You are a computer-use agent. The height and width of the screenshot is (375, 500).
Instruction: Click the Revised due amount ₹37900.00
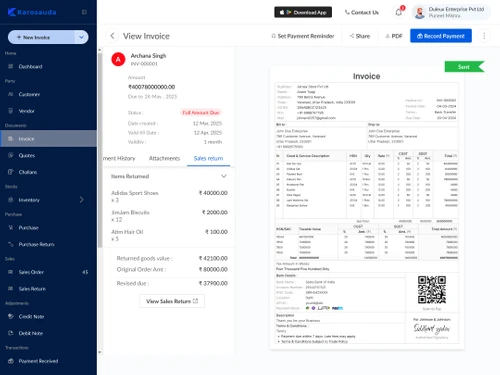pyautogui.click(x=213, y=283)
